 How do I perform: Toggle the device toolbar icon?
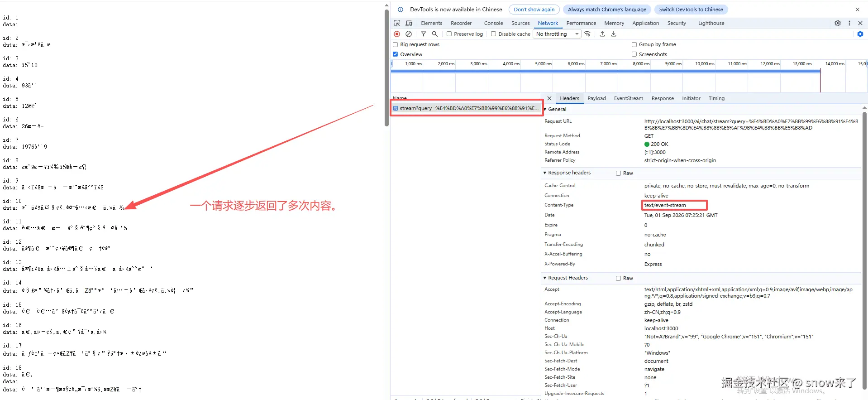[409, 23]
